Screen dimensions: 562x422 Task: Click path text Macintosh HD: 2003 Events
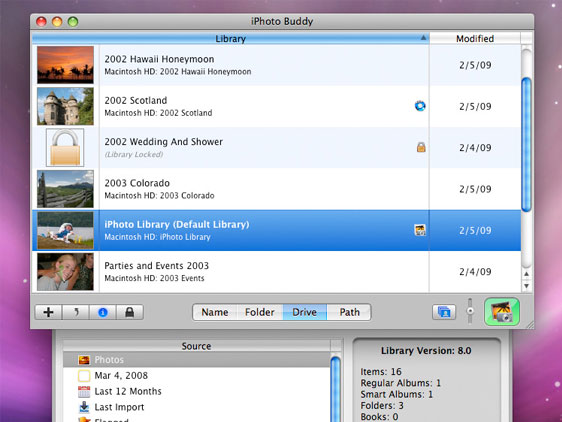click(154, 278)
